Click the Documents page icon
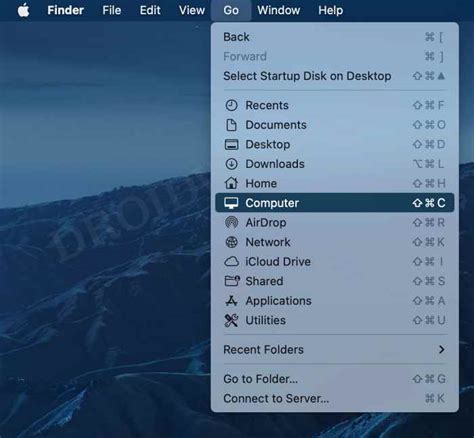 [231, 125]
